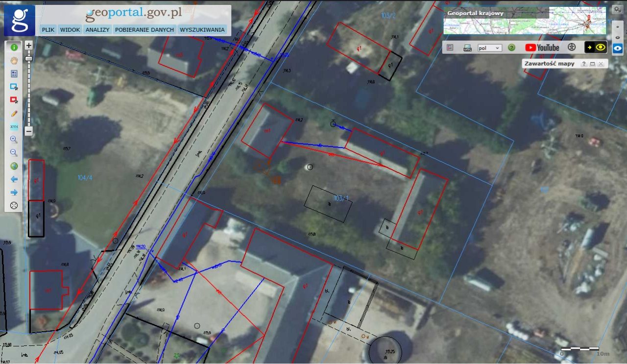This screenshot has width=627, height=364.
Task: Click the green help question mark
Action: 511,48
